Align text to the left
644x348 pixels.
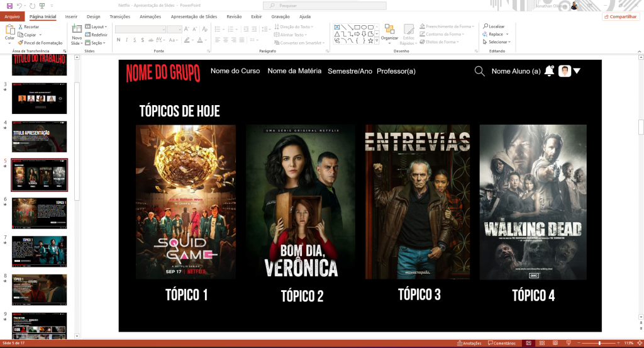[x=218, y=40]
